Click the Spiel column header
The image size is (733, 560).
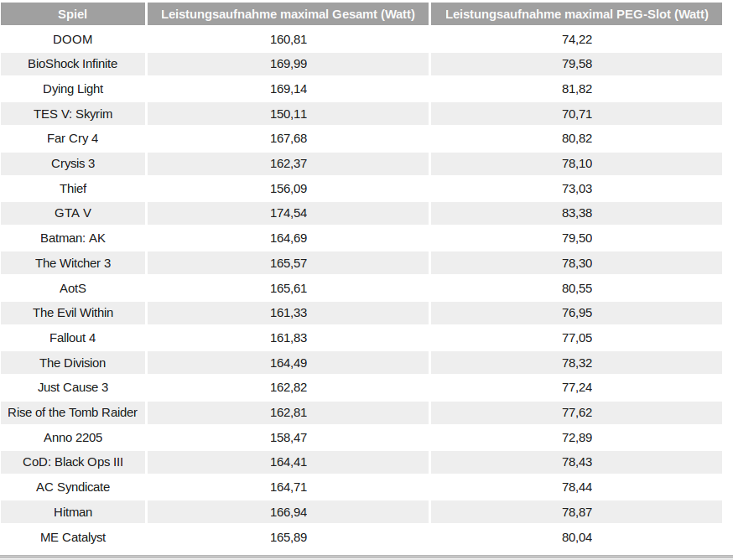point(72,14)
